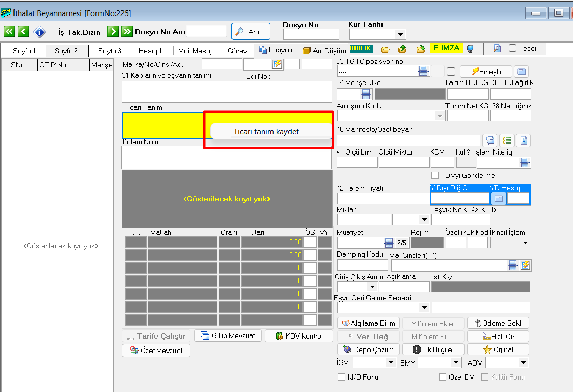The image size is (573, 392).
Task: Switch to the Sayfa 2 tab
Action: click(66, 51)
